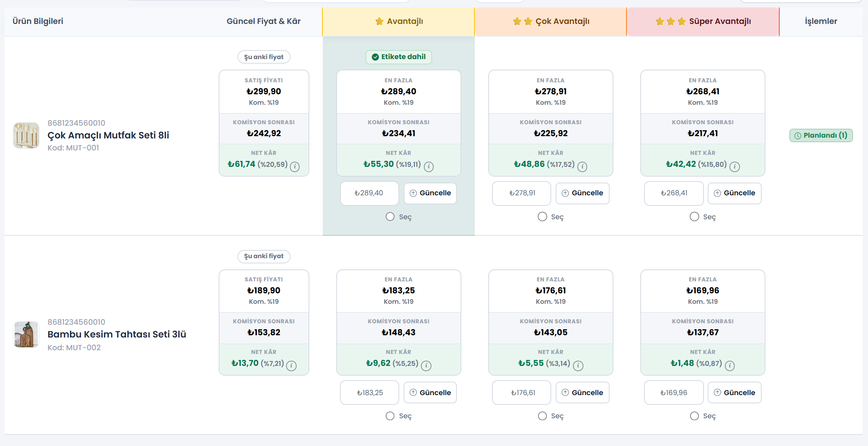Open product name Bambu Kesim Tahtası Seti 3lü
868x446 pixels.
(117, 334)
